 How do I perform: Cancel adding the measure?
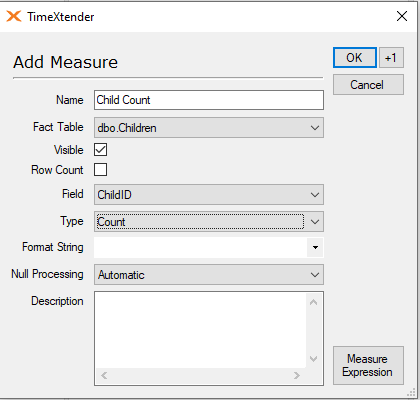point(368,85)
